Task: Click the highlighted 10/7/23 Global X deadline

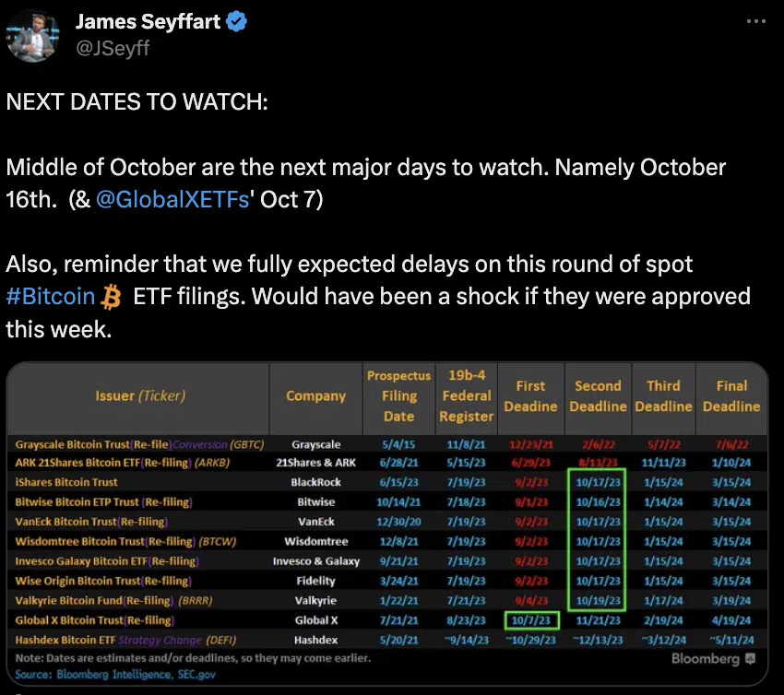Action: [x=531, y=620]
